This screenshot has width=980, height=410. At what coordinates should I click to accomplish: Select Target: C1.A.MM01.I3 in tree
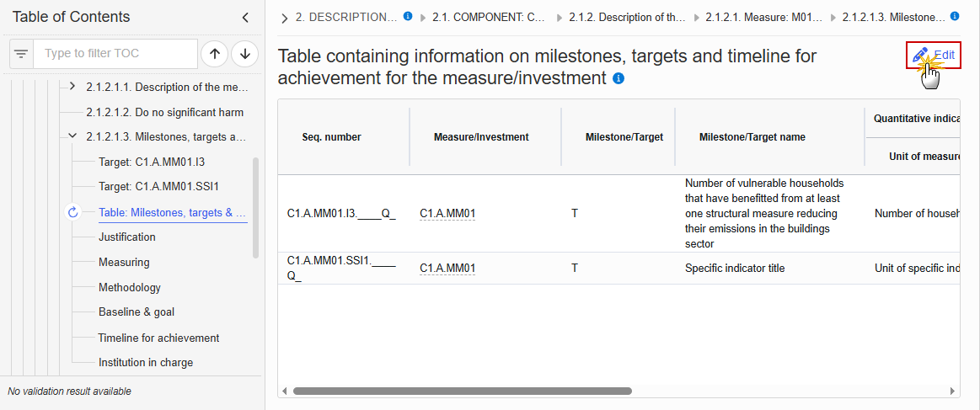[x=152, y=162]
